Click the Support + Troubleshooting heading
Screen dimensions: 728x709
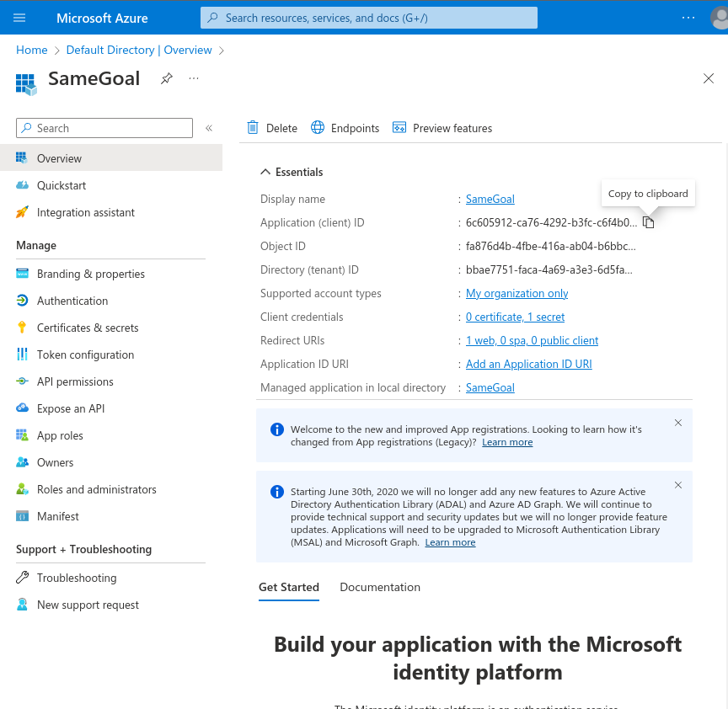coord(84,549)
